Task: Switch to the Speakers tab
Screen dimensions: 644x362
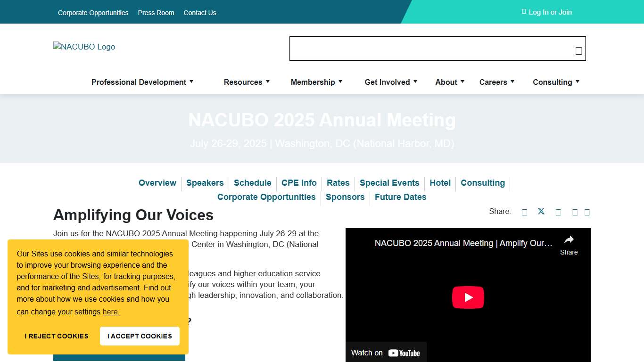Action: point(205,183)
